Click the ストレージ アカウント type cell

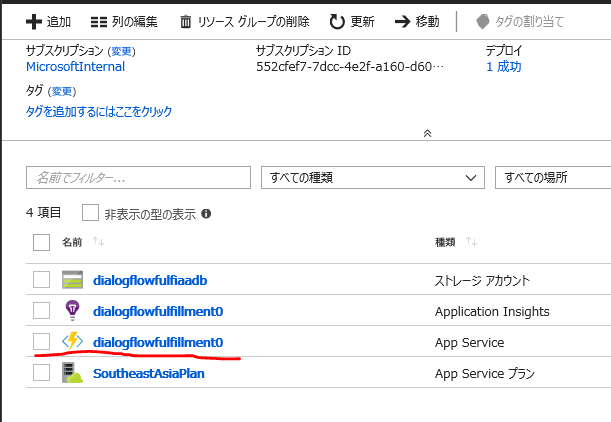(x=482, y=281)
